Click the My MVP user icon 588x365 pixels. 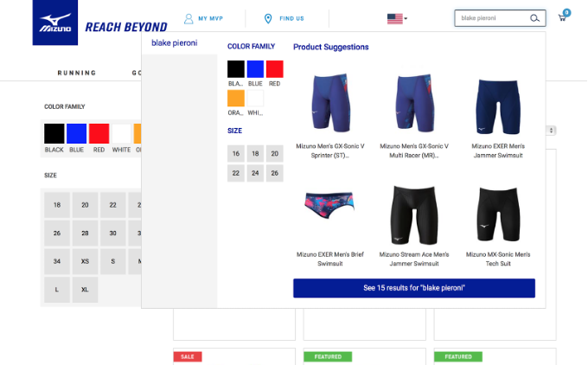click(189, 18)
